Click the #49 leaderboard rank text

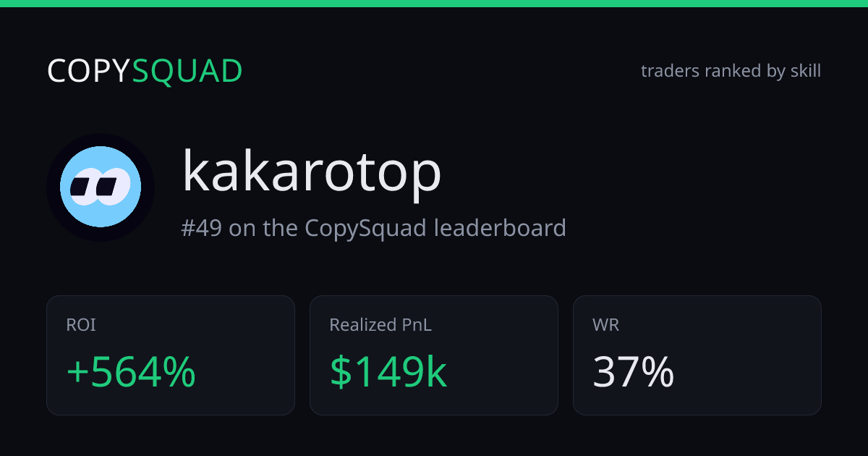(x=373, y=228)
